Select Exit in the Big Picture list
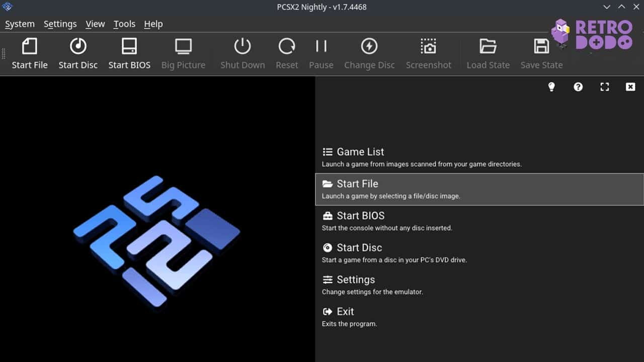The width and height of the screenshot is (644, 362). (479, 317)
